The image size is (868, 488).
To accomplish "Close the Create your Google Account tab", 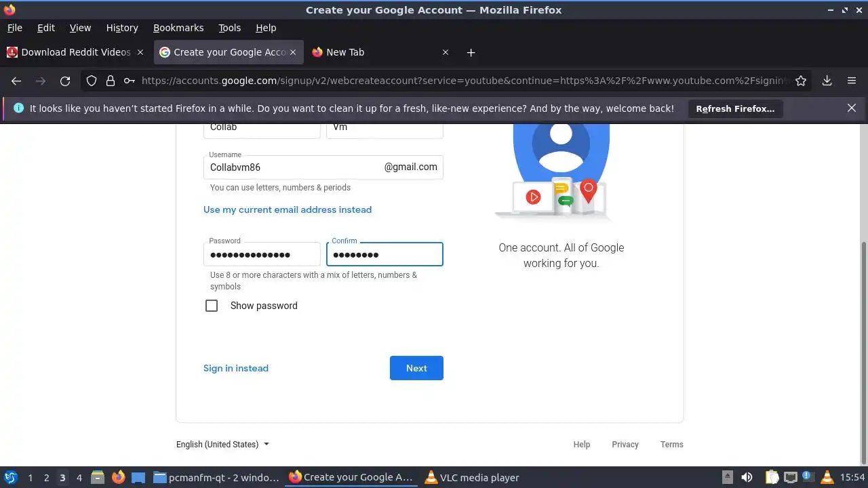I will (293, 52).
